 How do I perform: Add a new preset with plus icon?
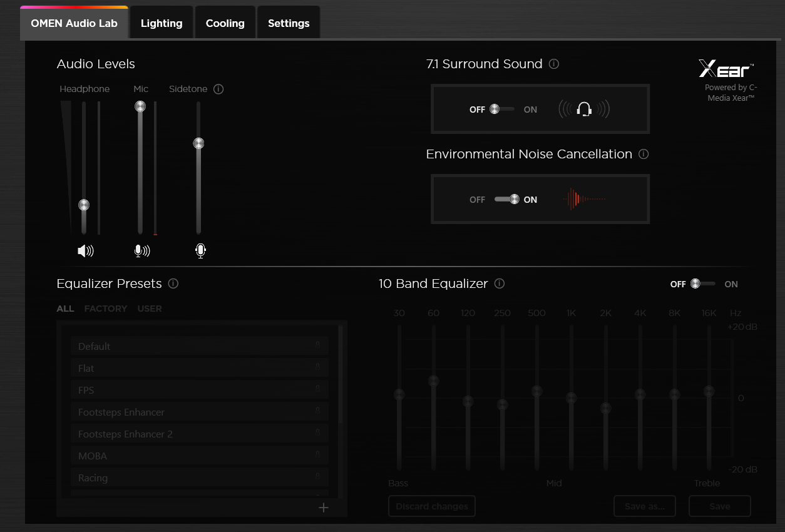(x=324, y=508)
